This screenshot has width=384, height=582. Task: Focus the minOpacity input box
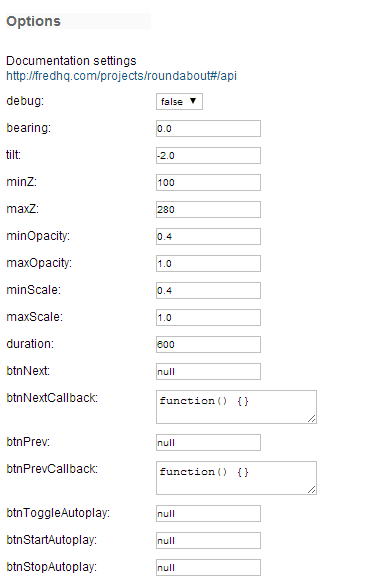coord(208,236)
